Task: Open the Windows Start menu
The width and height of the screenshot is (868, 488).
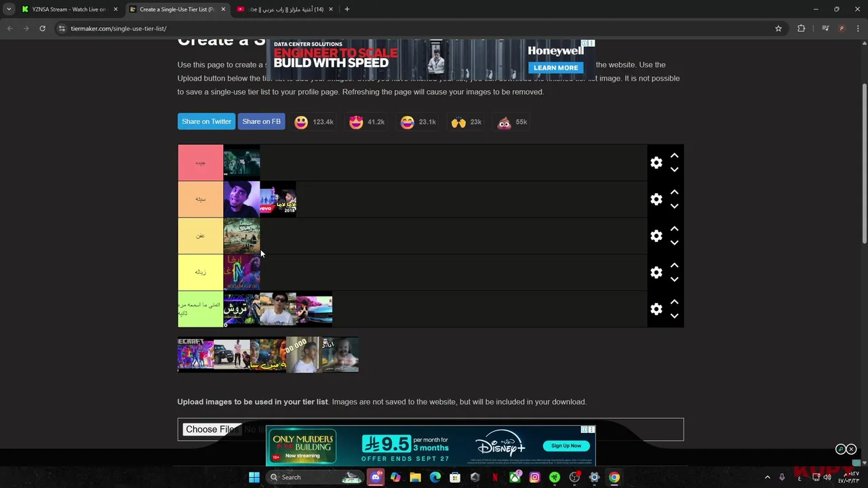Action: click(254, 477)
